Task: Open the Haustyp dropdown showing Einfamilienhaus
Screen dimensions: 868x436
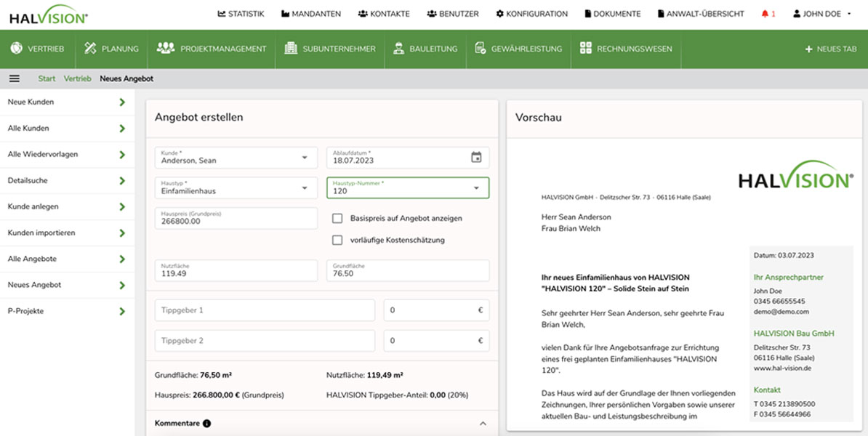Action: [236, 188]
